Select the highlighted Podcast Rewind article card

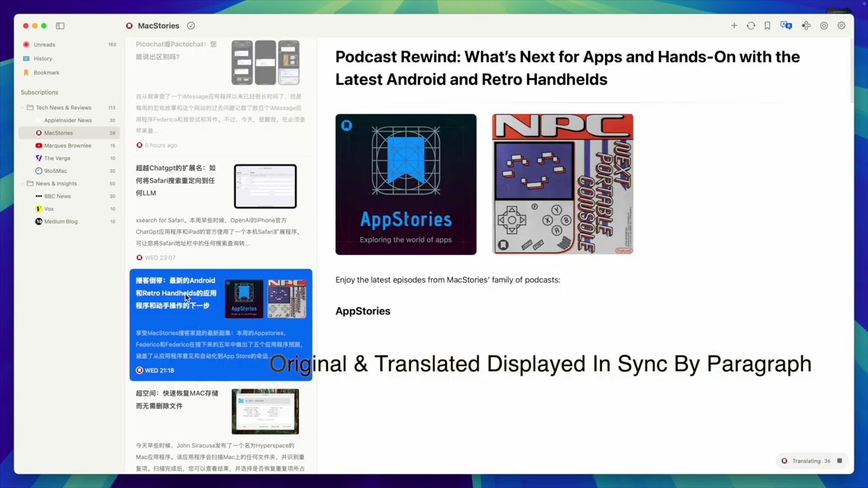coord(220,325)
